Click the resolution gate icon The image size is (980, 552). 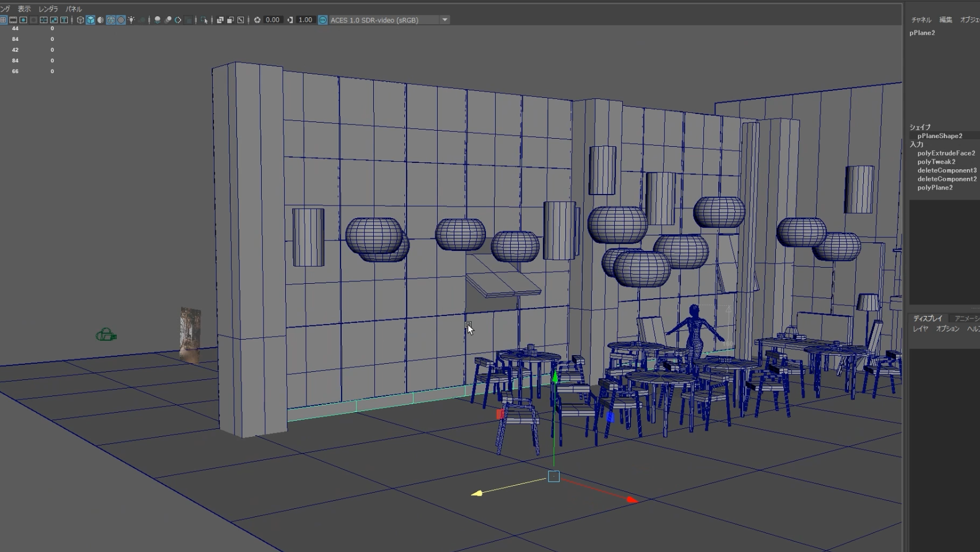[x=23, y=20]
